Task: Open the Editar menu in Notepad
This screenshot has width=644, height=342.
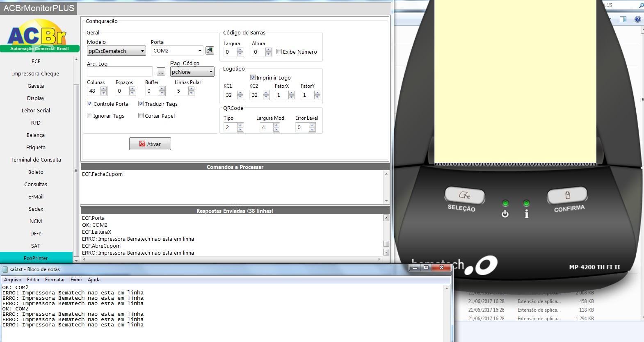Action: point(33,280)
